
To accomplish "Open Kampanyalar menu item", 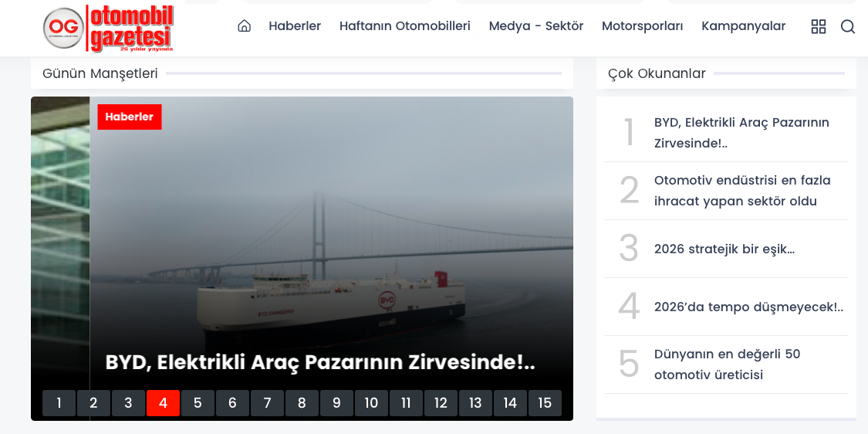I will click(x=744, y=26).
